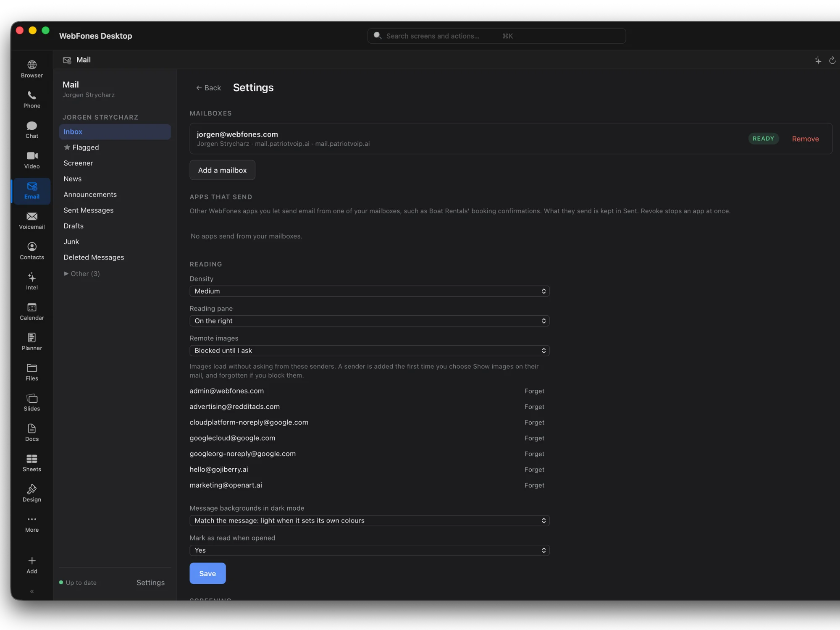Forget sender marketing@openart.ai
Screen dimensions: 840x630
tap(534, 485)
